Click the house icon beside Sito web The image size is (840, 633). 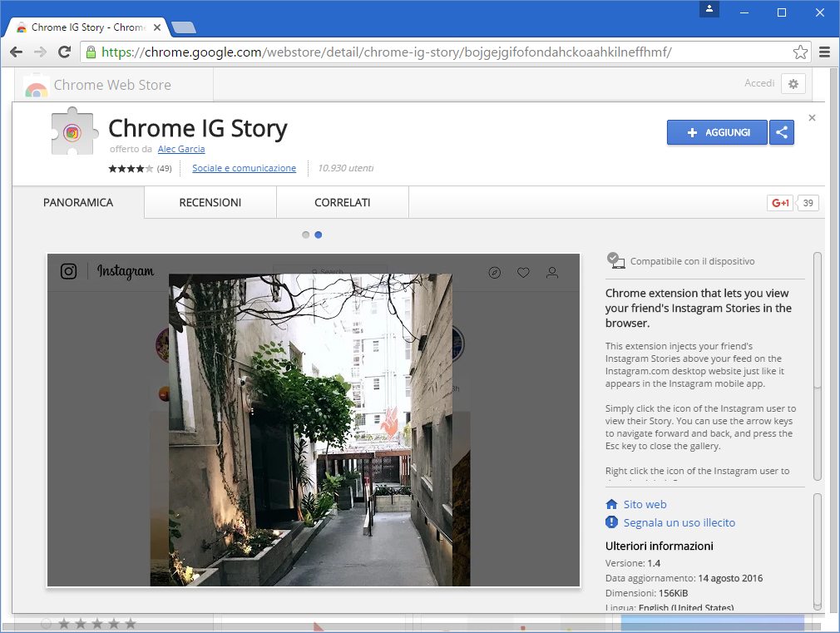(611, 504)
